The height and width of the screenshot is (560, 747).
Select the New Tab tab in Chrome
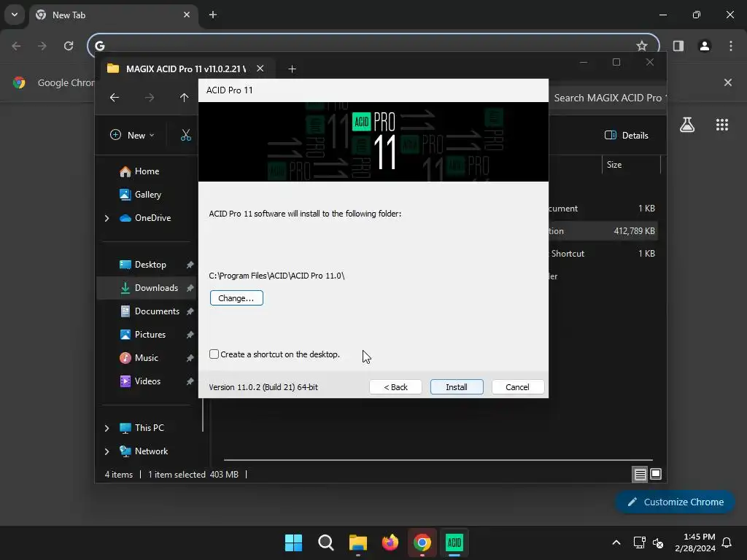(115, 15)
